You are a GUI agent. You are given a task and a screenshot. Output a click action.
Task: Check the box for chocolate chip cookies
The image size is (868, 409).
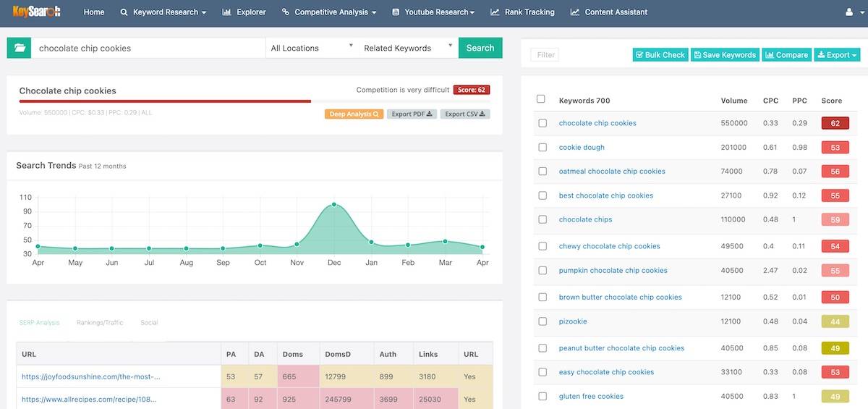[543, 123]
